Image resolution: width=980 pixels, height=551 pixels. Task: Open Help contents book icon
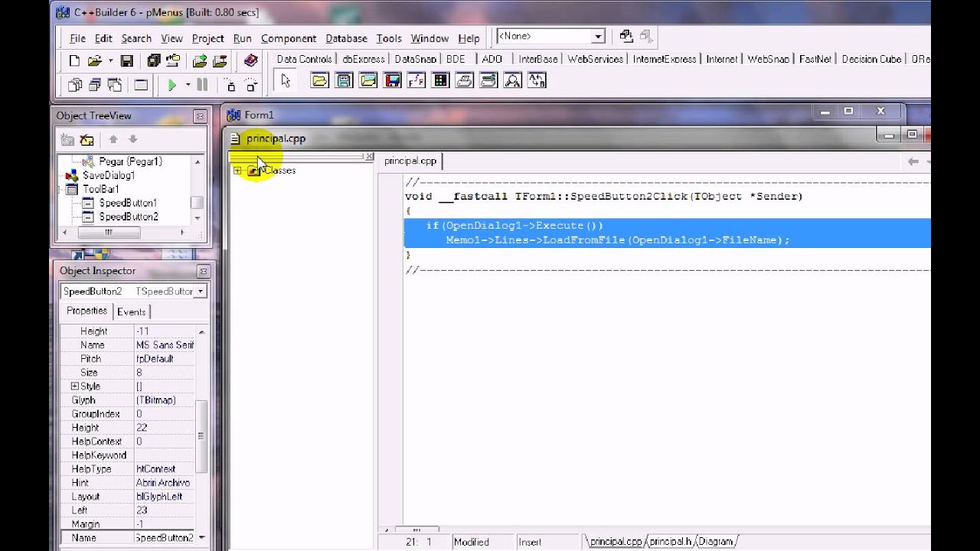coord(250,61)
